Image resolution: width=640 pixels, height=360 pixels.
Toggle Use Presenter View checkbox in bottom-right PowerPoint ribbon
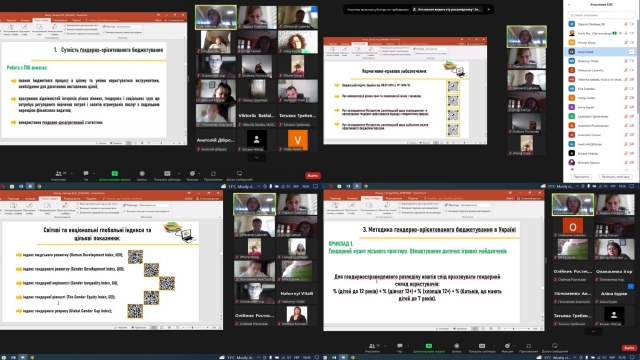coord(446,211)
